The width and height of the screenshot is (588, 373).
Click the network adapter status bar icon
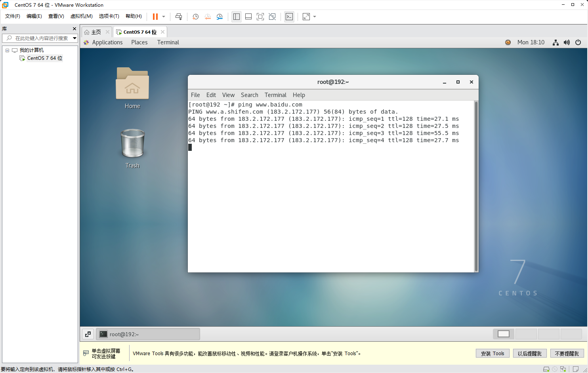point(563,369)
